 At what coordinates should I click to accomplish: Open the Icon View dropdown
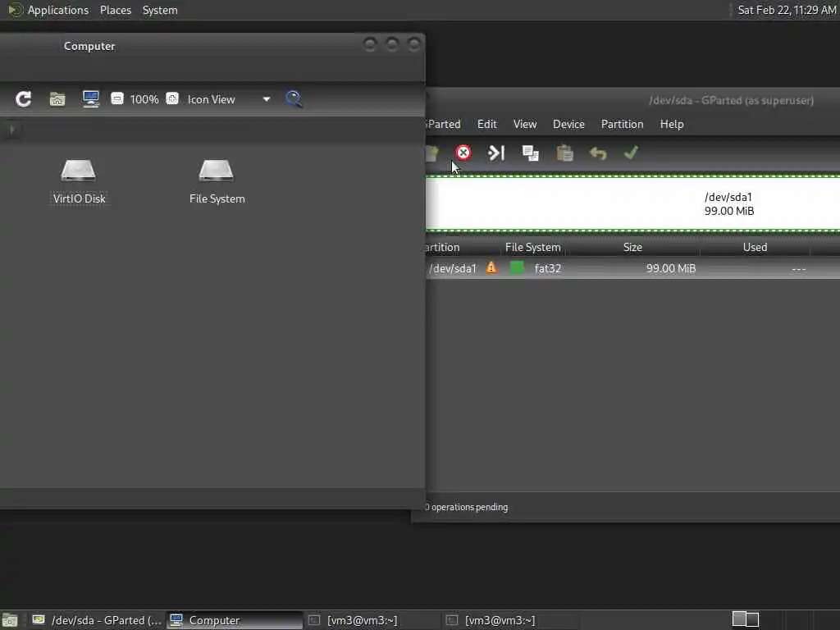[229, 99]
